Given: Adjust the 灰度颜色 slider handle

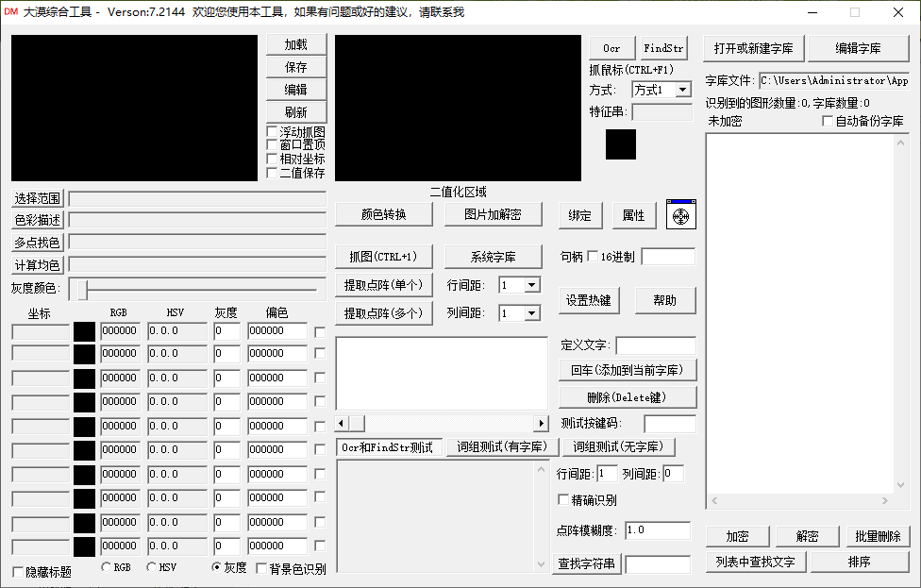Looking at the screenshot, I should click(x=83, y=289).
